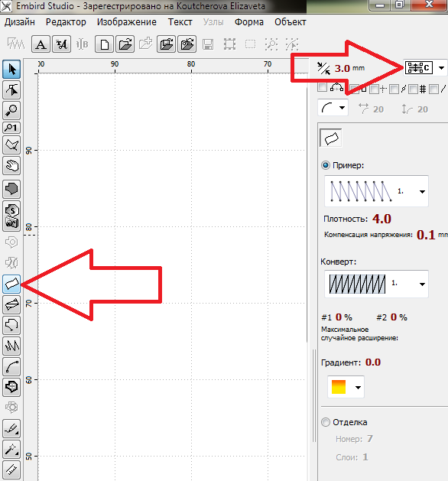Screen dimensions: 448x481
Task: Click the Плотность value 4.0
Action: 381,219
